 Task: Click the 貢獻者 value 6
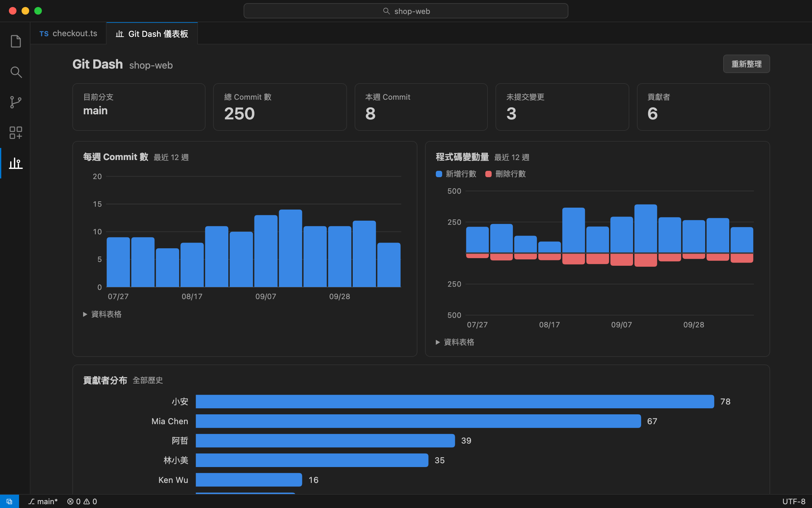[x=652, y=114]
